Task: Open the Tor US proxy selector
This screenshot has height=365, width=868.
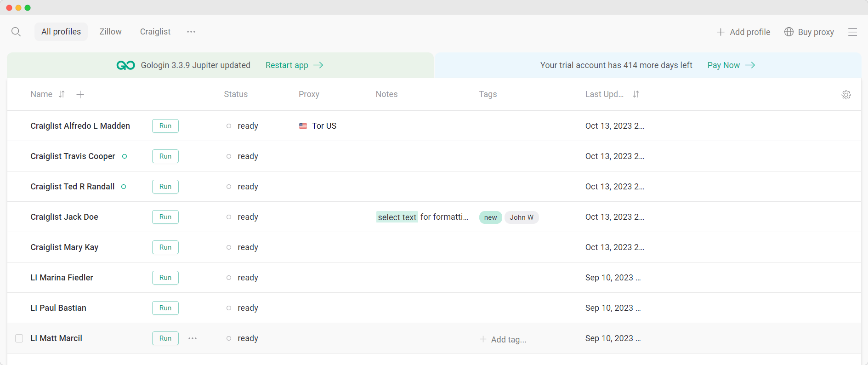Action: [x=318, y=126]
